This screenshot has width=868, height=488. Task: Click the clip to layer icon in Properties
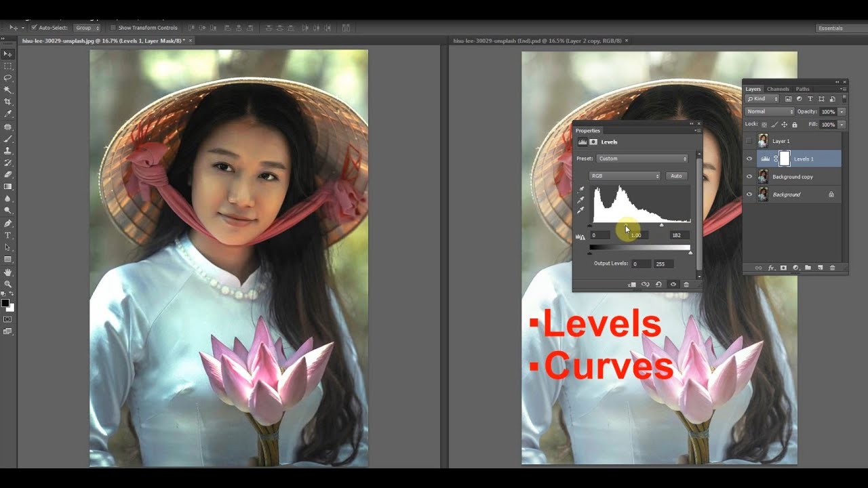click(632, 285)
